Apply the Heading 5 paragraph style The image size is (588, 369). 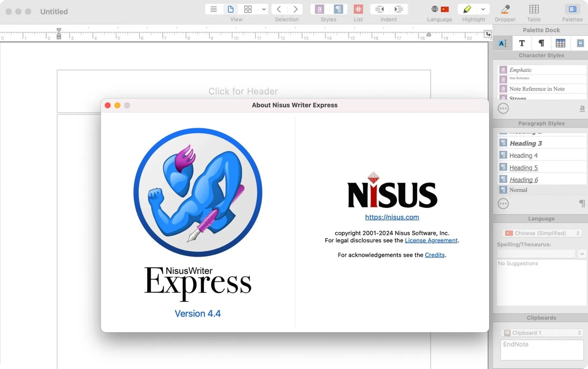542,167
